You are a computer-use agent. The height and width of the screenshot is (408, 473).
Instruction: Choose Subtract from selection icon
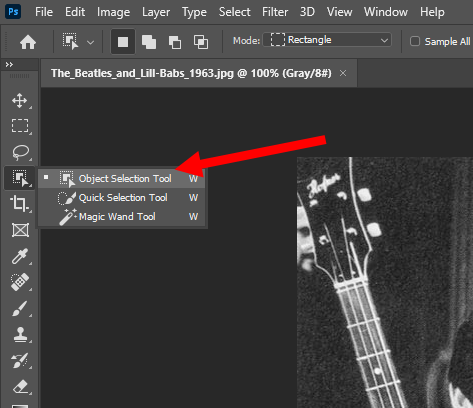pos(175,42)
